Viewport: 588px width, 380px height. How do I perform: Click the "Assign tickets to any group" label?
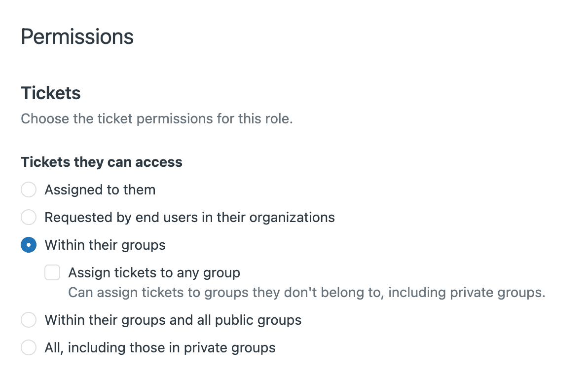tap(154, 272)
